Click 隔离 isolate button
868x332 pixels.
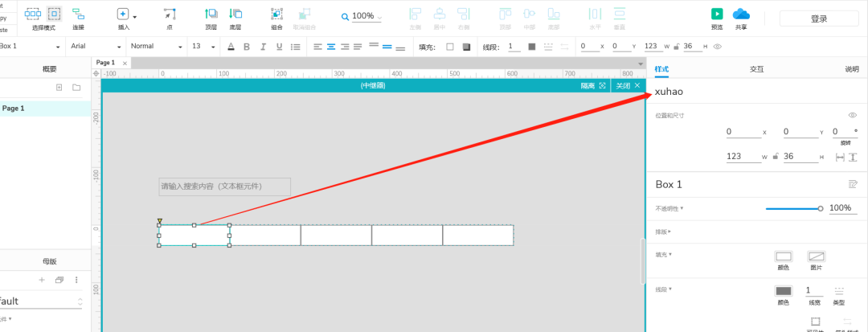click(593, 86)
